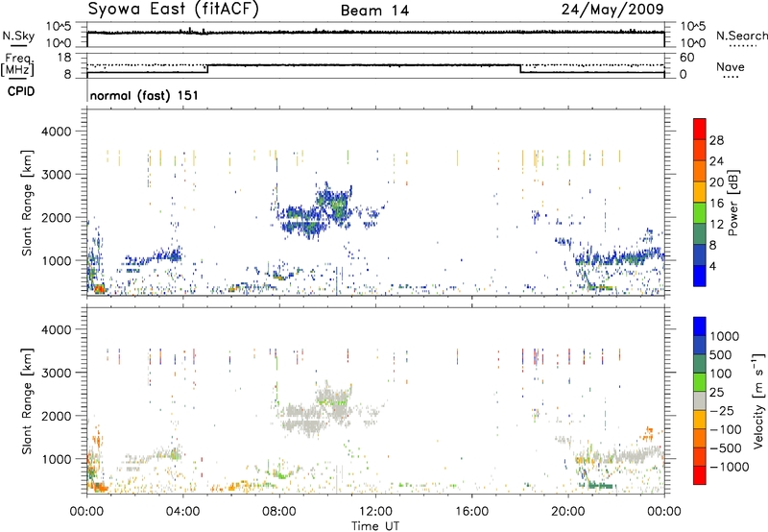Click the 'Syowa East (fitACF)' title text

click(173, 9)
